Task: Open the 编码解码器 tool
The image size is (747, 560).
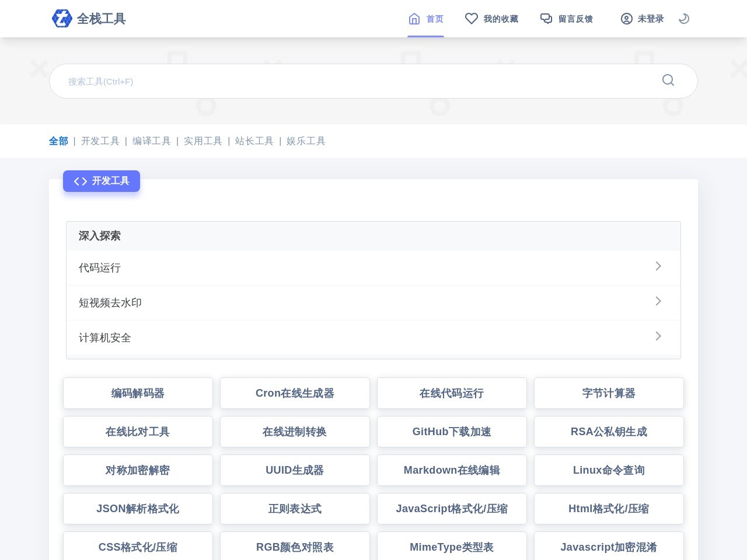Action: point(138,393)
